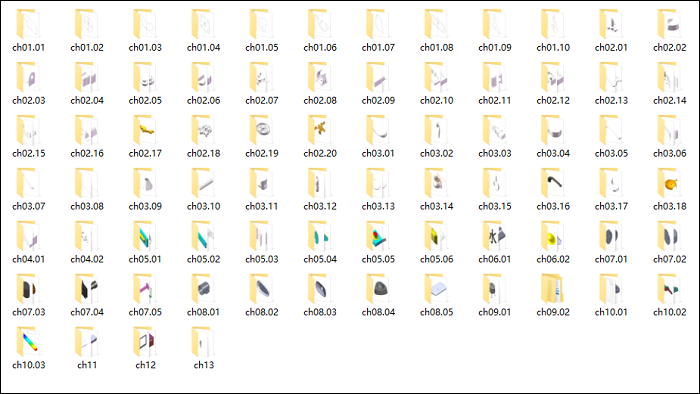Select the ch01.01 folder icon
The image size is (700, 394).
[x=28, y=24]
